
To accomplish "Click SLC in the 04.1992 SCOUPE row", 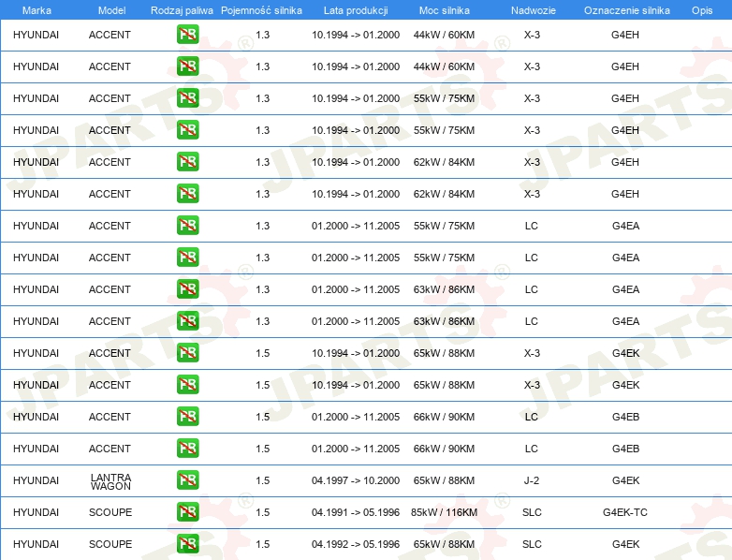I will [x=532, y=544].
